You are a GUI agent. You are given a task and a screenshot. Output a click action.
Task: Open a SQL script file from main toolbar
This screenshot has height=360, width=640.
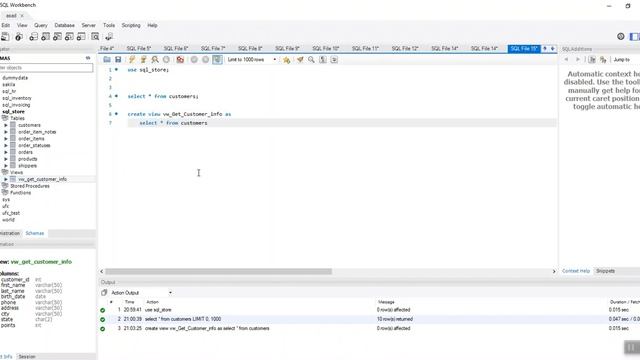[5, 37]
